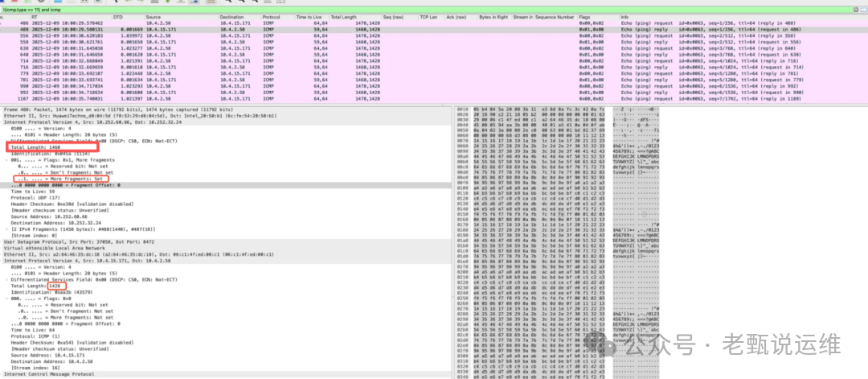Select IPv4 row with Src 10.252.60.66
The height and width of the screenshot is (379, 868).
[x=224, y=122]
